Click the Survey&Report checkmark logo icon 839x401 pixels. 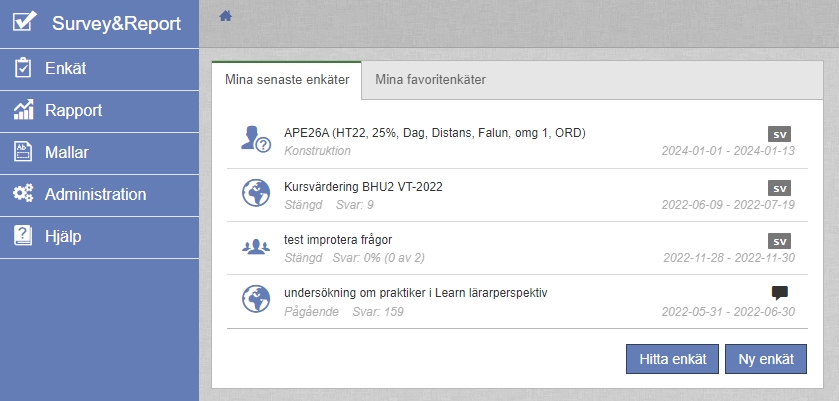click(x=24, y=22)
